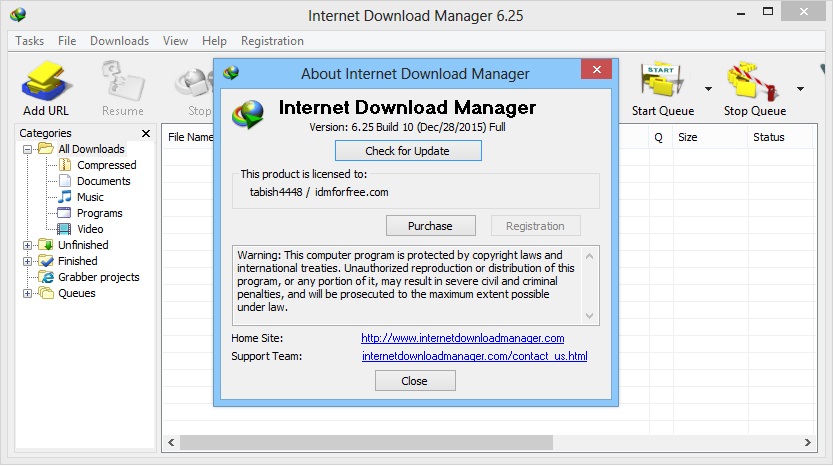The image size is (833, 466).
Task: Click the horizontal scrollbar thumb in download list
Action: [366, 442]
